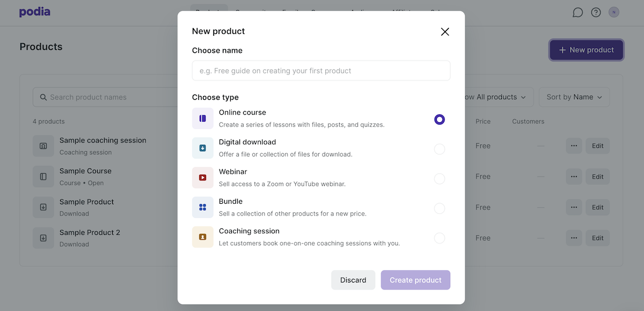This screenshot has height=311, width=644.
Task: Select the Digital download radio button
Action: [x=440, y=149]
